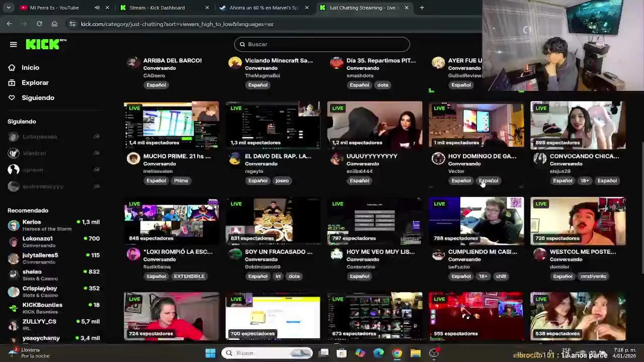Open the 831 espectadores stream thumbnail
The width and height of the screenshot is (644, 362).
click(273, 221)
